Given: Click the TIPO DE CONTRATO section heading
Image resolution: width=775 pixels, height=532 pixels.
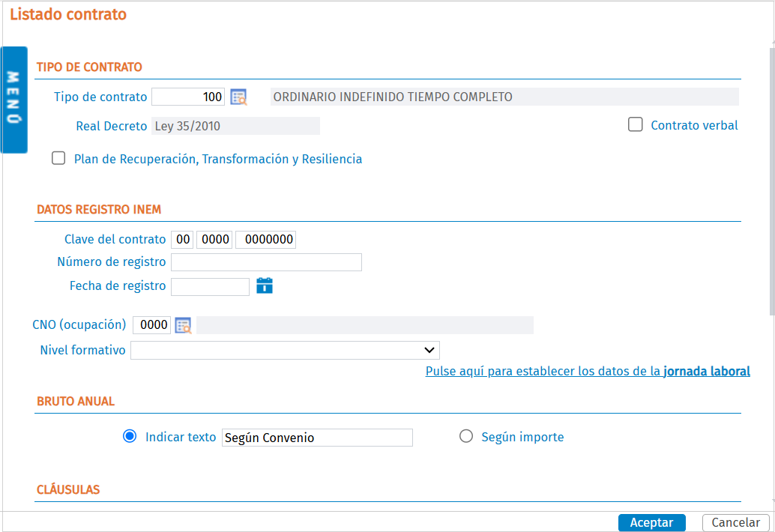Looking at the screenshot, I should pos(89,67).
